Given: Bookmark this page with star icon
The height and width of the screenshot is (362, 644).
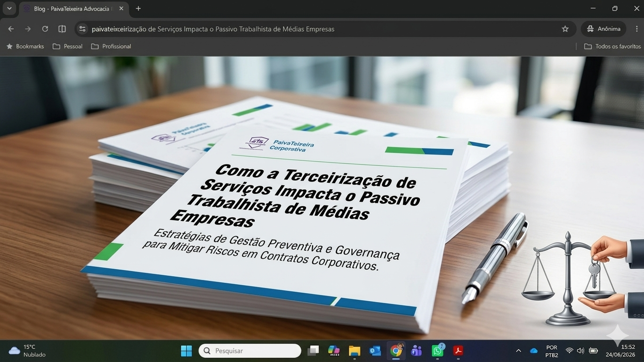Looking at the screenshot, I should tap(565, 29).
